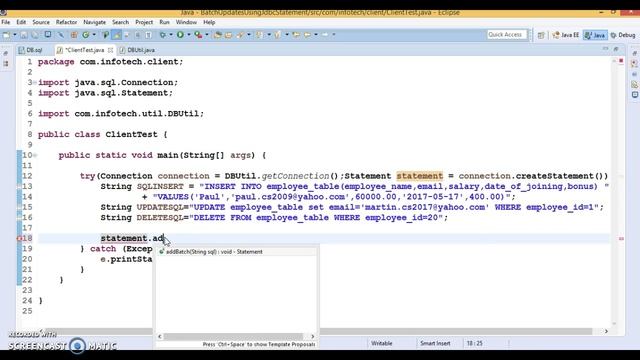This screenshot has height=360, width=640.
Task: Click the highlighted statement variable on line 12
Action: 420,176
